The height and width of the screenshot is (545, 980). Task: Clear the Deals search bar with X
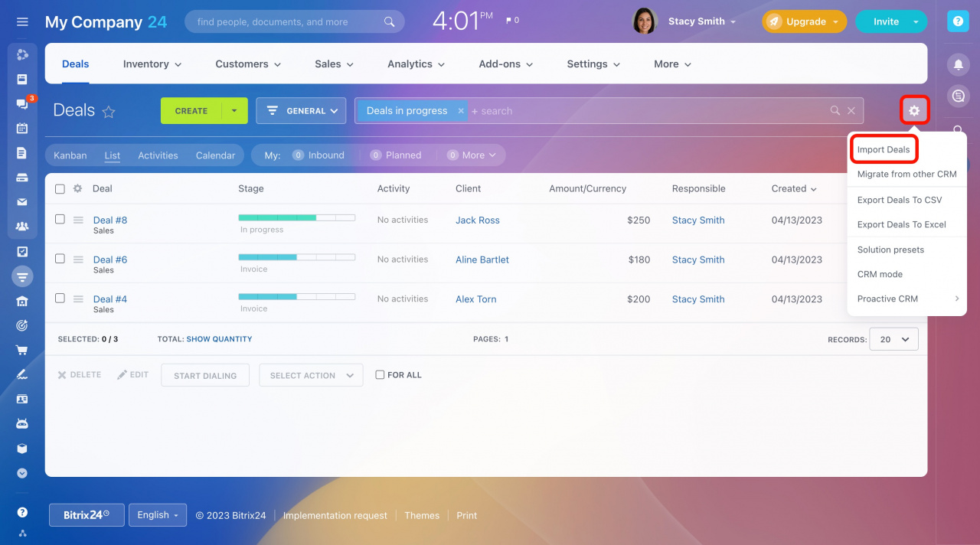coord(851,111)
